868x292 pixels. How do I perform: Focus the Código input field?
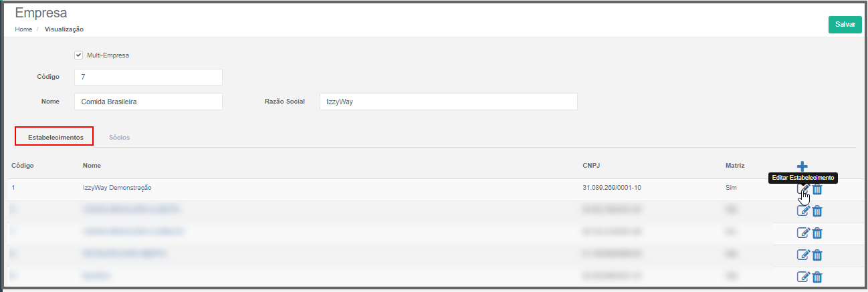[x=148, y=77]
